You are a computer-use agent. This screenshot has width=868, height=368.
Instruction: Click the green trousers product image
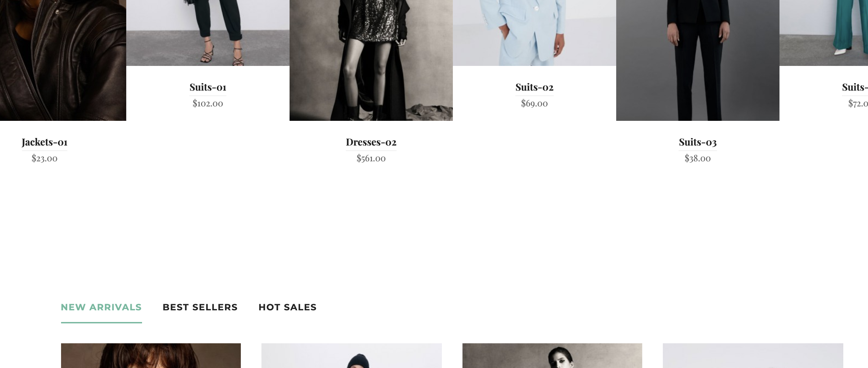click(824, 33)
